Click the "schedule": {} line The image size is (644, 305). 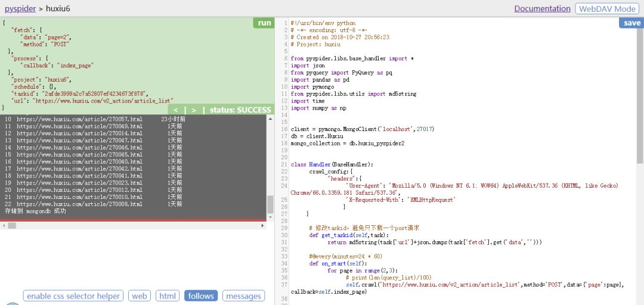pyautogui.click(x=33, y=86)
